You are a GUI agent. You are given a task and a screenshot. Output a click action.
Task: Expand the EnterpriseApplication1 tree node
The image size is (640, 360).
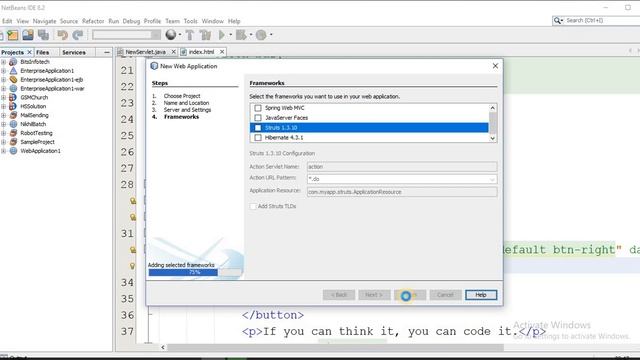click(3, 71)
